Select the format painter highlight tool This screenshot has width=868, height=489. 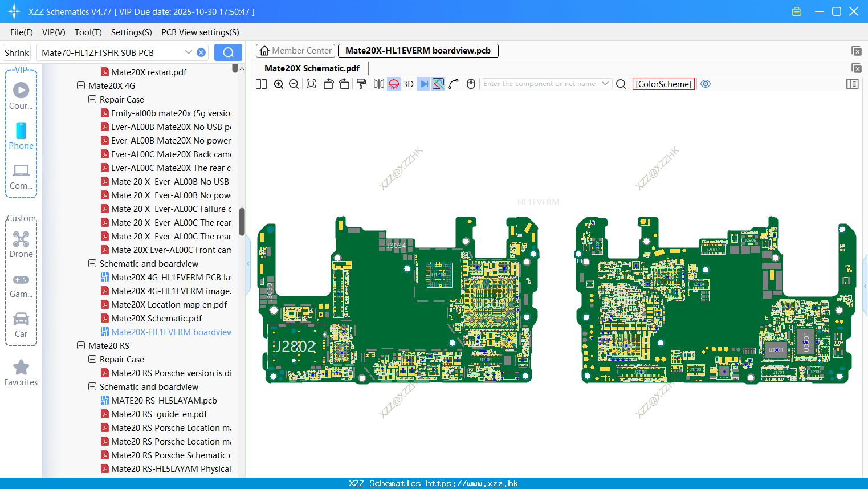(361, 84)
